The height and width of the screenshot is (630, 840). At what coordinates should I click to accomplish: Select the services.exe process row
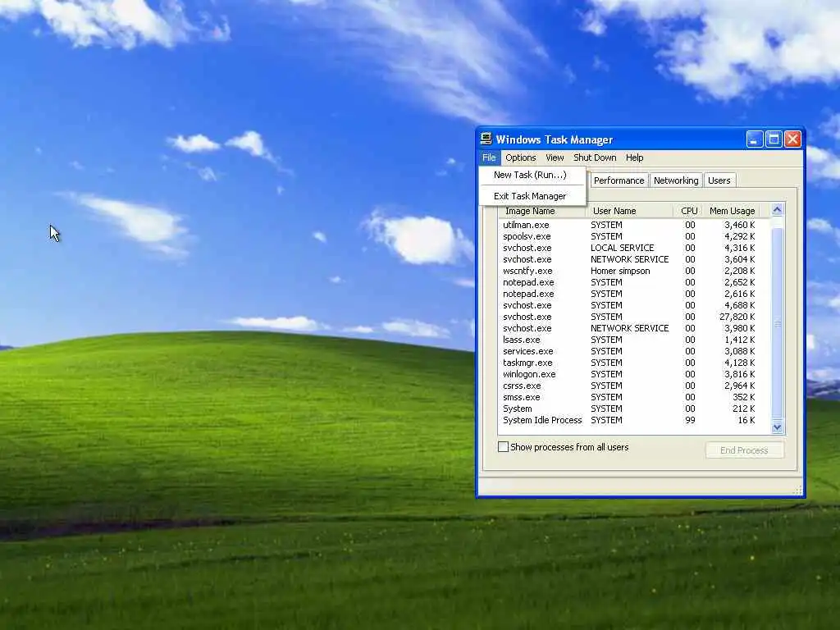tap(629, 351)
